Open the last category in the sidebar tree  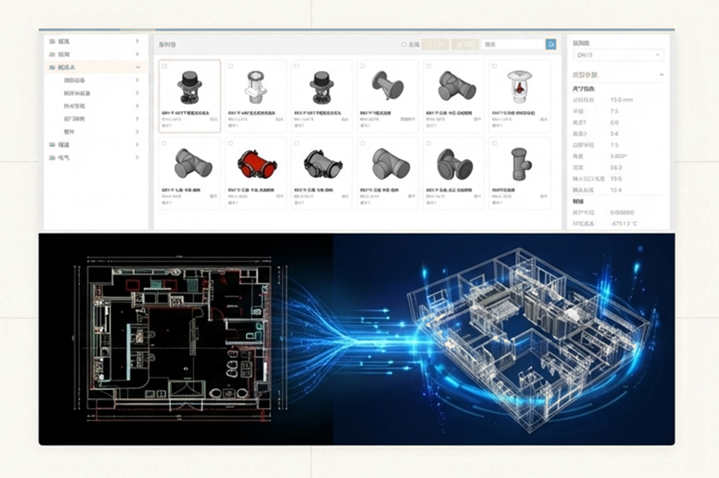tap(137, 157)
